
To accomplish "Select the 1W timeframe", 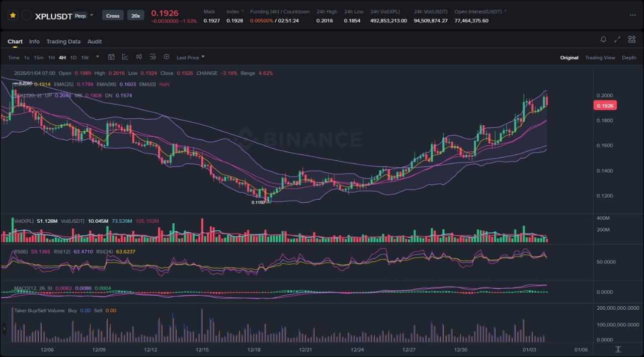I will point(85,57).
